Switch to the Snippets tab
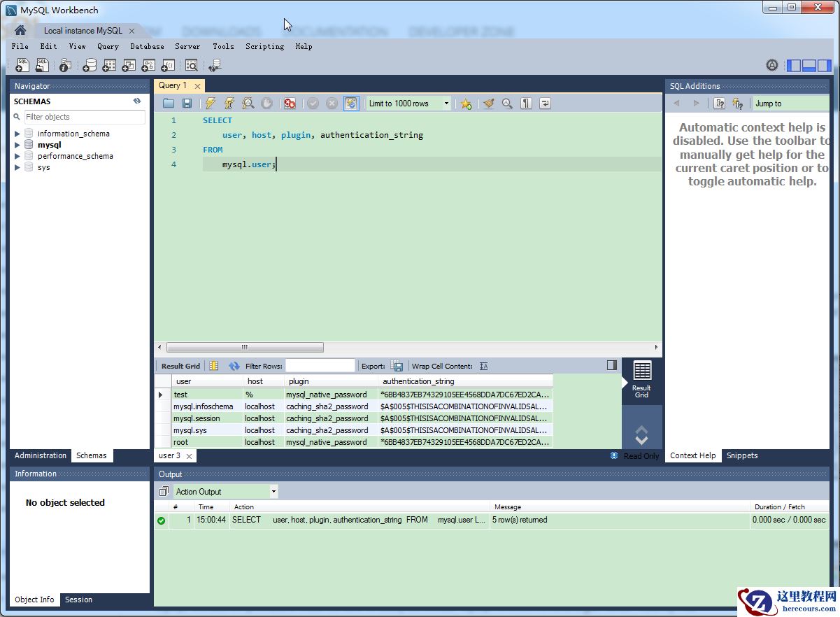The width and height of the screenshot is (840, 617). pyautogui.click(x=742, y=455)
